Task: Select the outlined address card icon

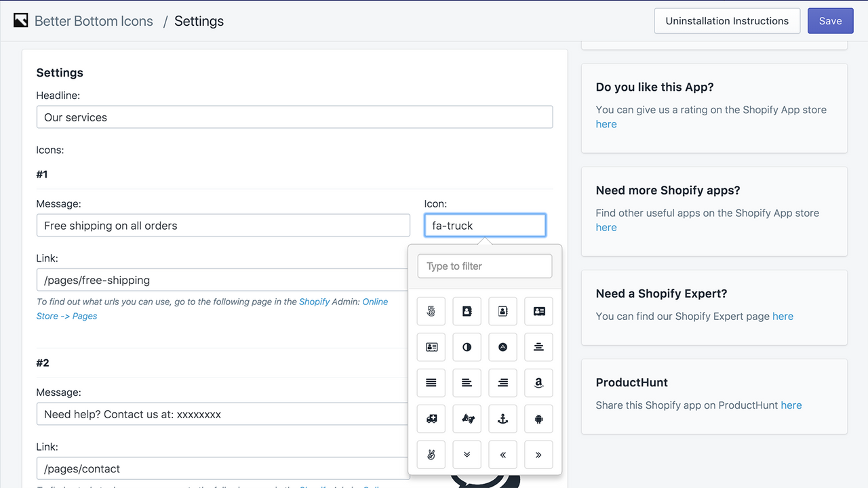Action: [431, 347]
